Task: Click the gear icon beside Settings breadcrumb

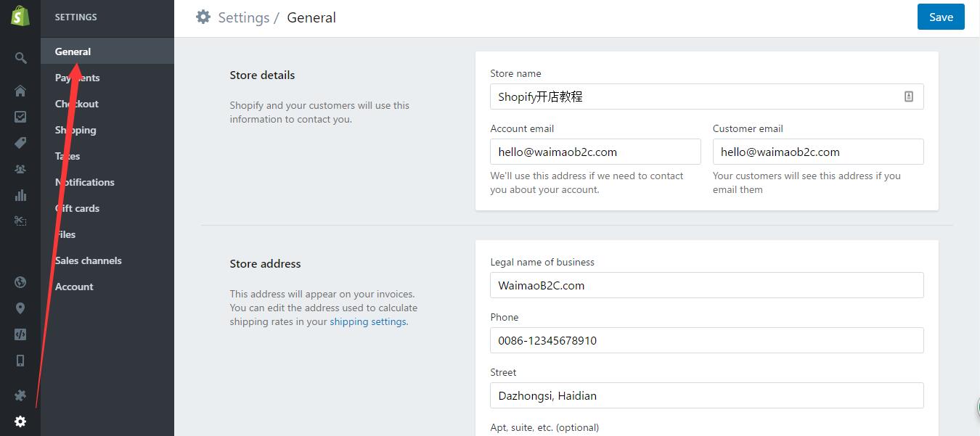Action: coord(203,17)
